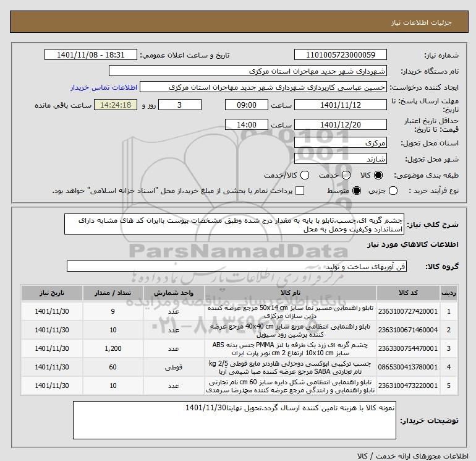This screenshot has height=461, width=476.
Task: Click quantity 60 in row 4
Action: pyautogui.click(x=113, y=367)
